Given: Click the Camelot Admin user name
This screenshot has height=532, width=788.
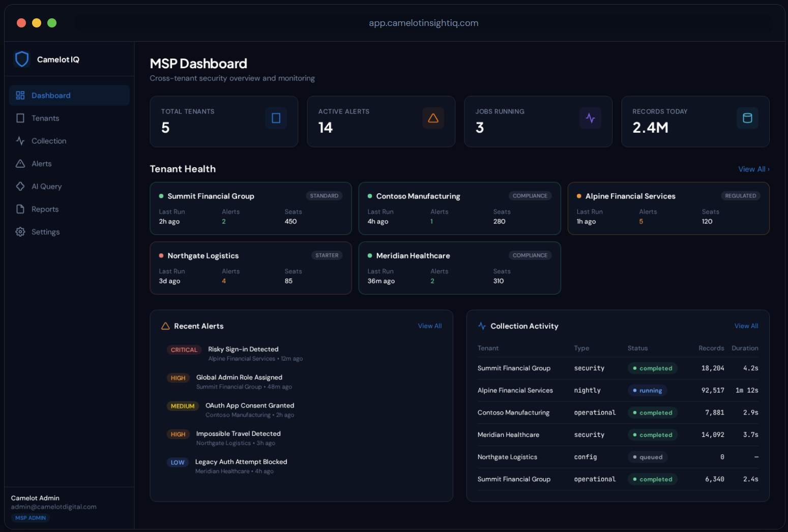Looking at the screenshot, I should (x=35, y=498).
